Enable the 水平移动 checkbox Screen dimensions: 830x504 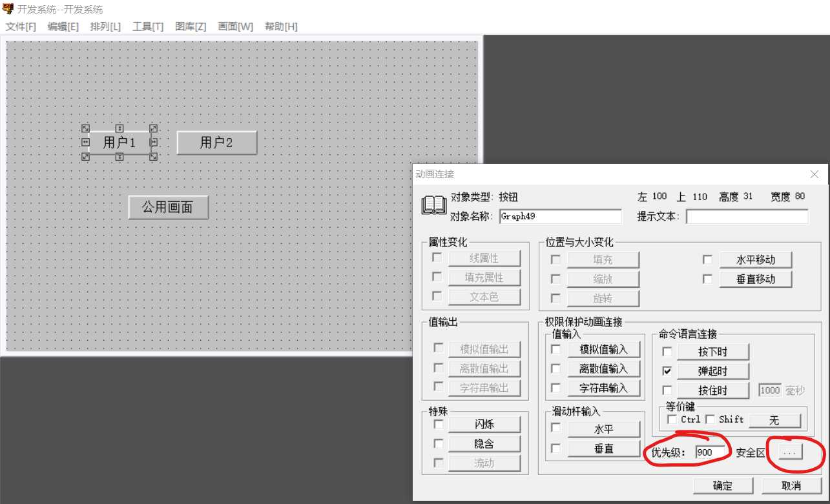click(707, 259)
